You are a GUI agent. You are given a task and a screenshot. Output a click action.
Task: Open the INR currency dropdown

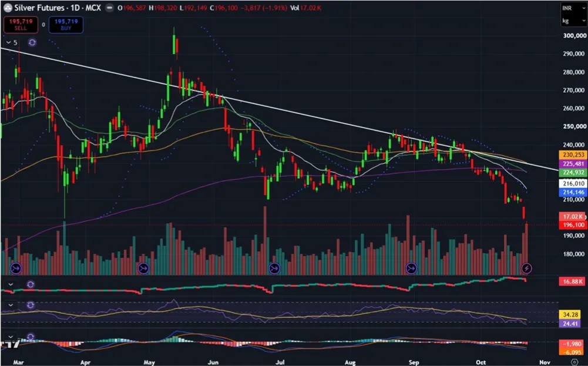573,8
